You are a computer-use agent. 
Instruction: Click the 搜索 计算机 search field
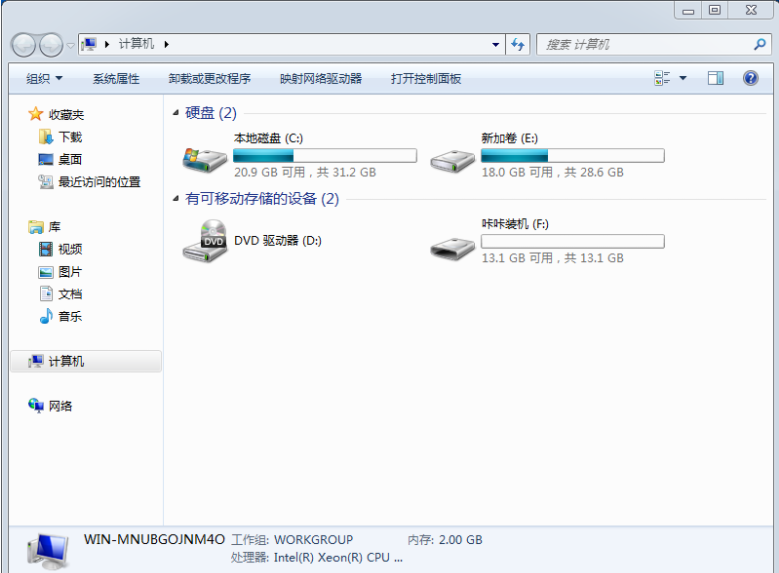(645, 45)
